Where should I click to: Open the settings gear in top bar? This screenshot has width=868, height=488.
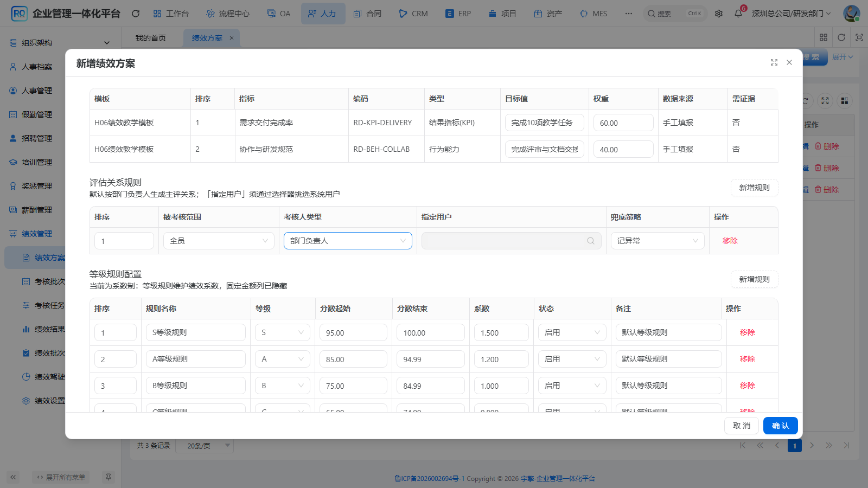[719, 14]
